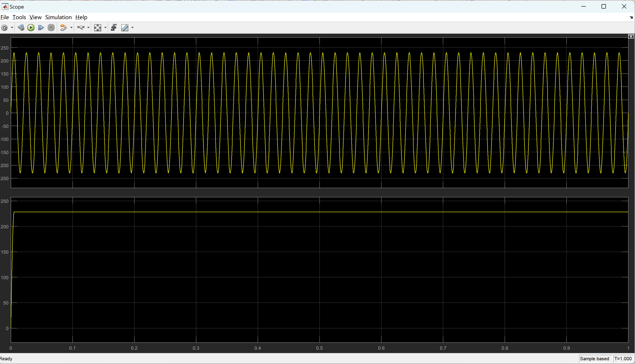Toggle Cursor Measurements ruler icon
The image size is (635, 364).
(125, 28)
